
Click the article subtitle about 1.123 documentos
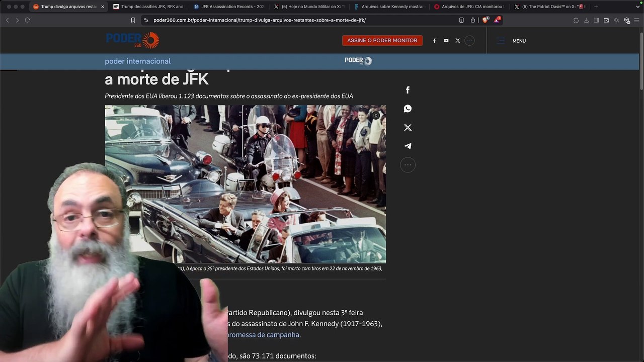(229, 96)
